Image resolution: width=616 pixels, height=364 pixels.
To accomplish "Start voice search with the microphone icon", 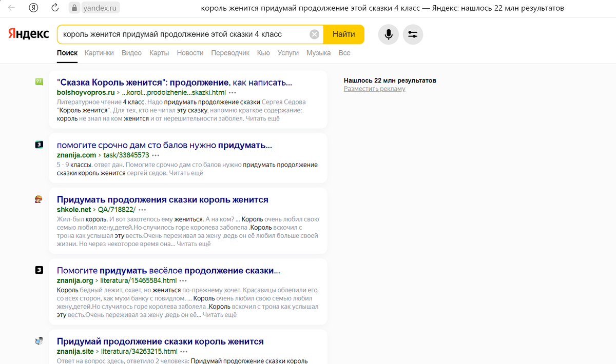I will pos(389,34).
